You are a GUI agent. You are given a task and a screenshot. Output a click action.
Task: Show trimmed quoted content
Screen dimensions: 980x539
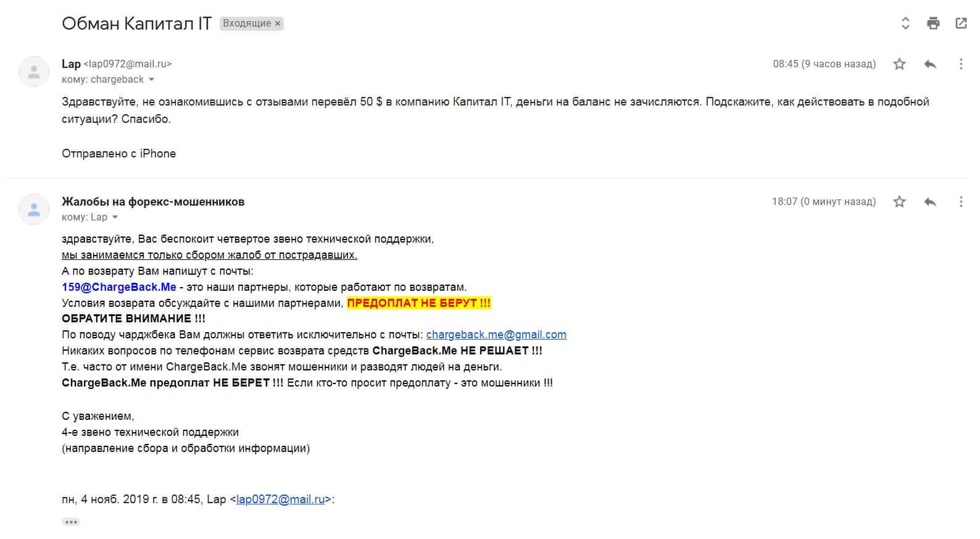click(x=71, y=522)
